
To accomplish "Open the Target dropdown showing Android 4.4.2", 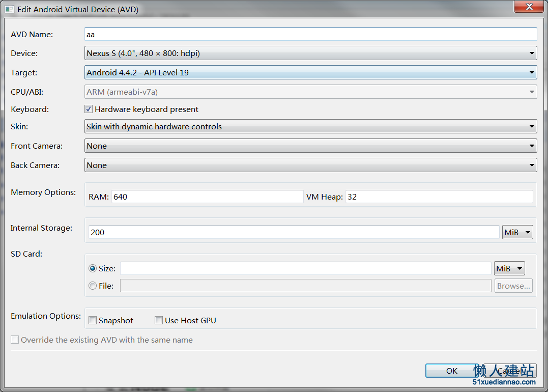I will pos(310,72).
